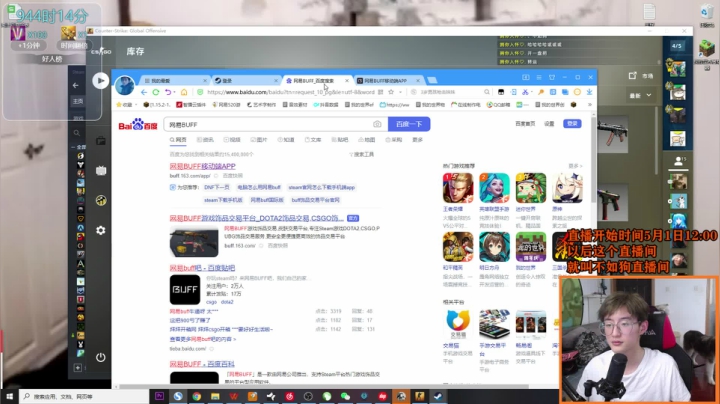Viewport: 720px width, 404px height.
Task: Open the browser home page icon
Action: click(x=184, y=92)
